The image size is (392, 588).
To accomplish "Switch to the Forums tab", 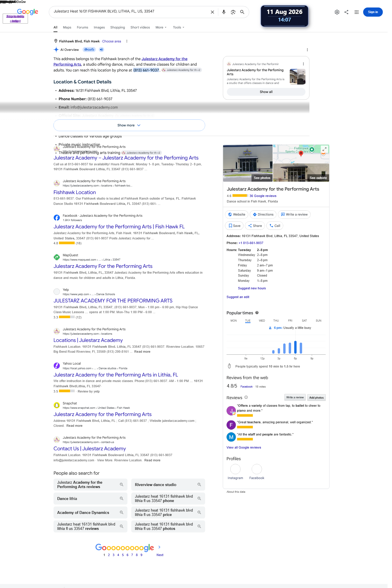I will [x=82, y=27].
